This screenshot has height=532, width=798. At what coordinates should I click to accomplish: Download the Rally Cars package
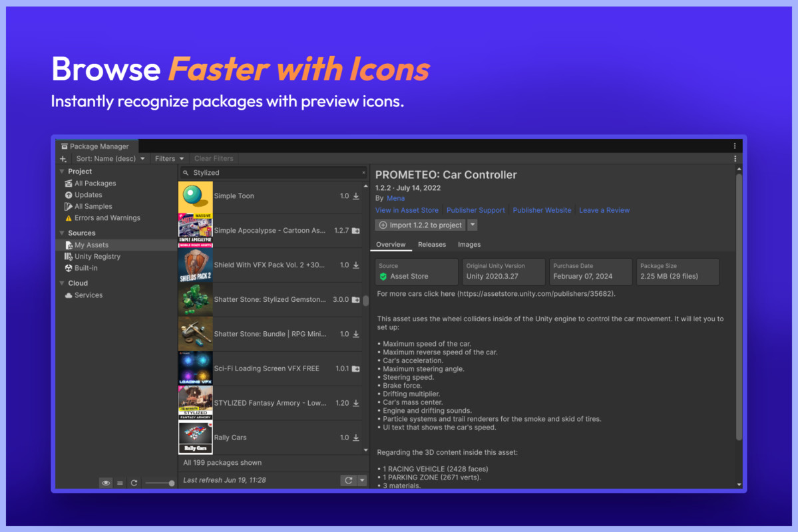pos(356,438)
